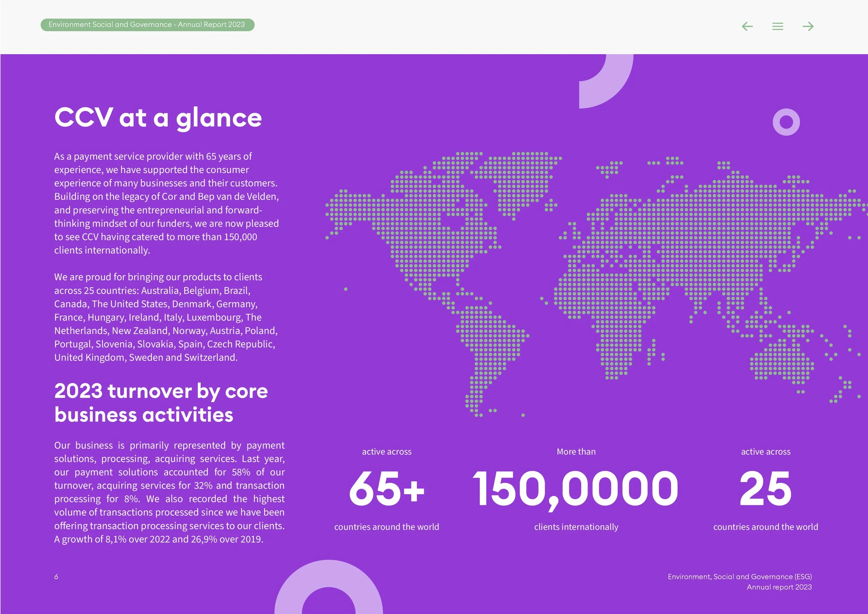The image size is (868, 614).
Task: Click the paragraph listing the 25 countries
Action: pos(166,317)
